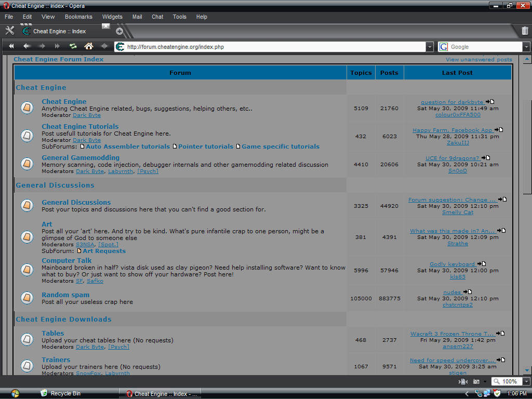Go back with the back arrow
The image size is (532, 399).
point(27,46)
